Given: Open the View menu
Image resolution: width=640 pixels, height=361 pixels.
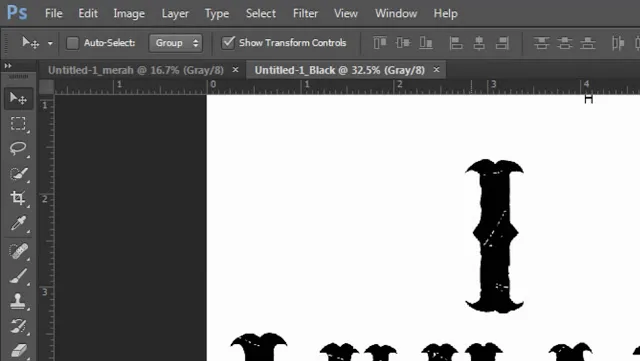Looking at the screenshot, I should point(346,13).
